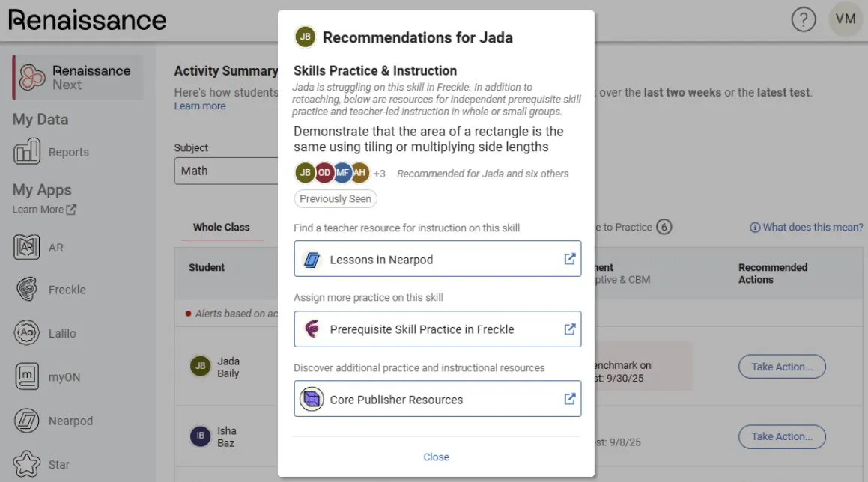Open the Star app icon

[27, 464]
